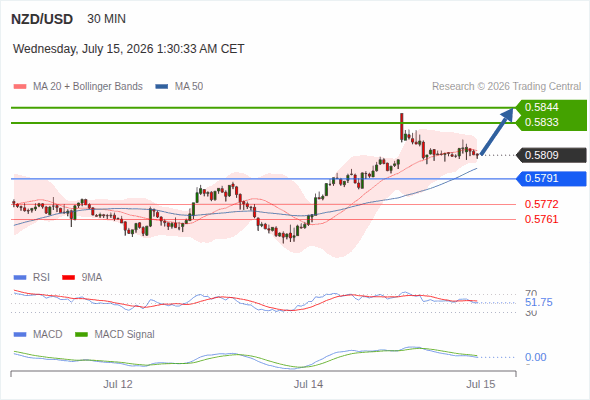Click the MA 50 legend label
This screenshot has width=590, height=400.
click(189, 87)
